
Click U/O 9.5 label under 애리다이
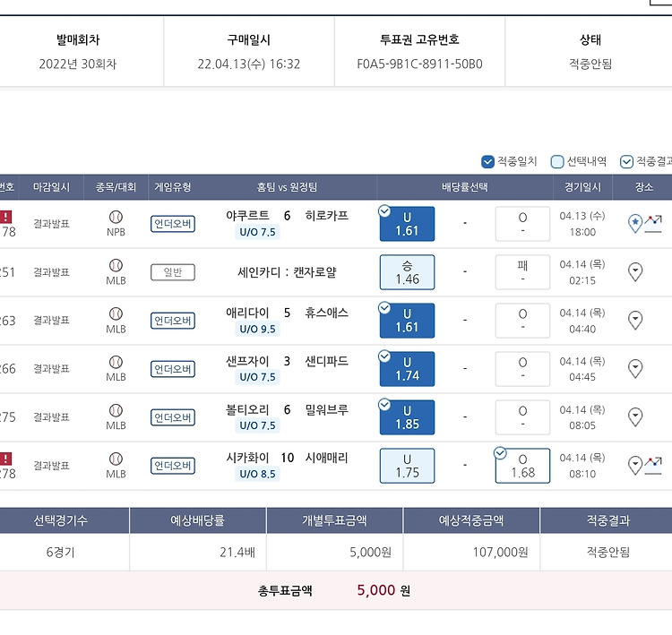pos(257,329)
